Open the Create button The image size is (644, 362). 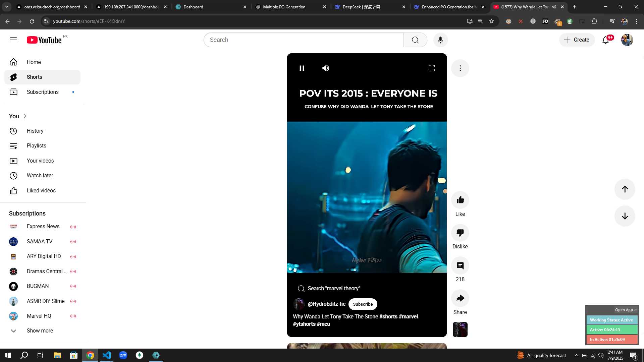click(577, 40)
